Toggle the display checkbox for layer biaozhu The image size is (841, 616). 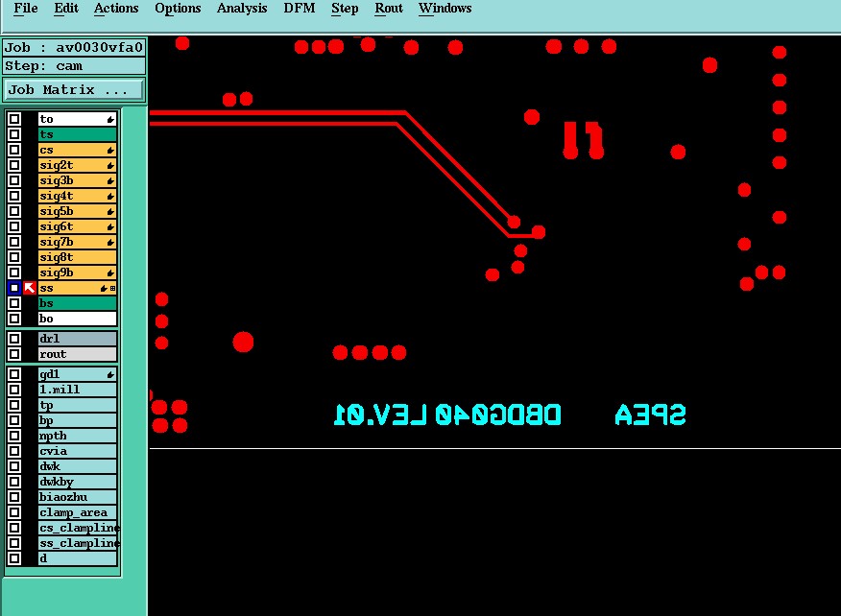(x=14, y=497)
